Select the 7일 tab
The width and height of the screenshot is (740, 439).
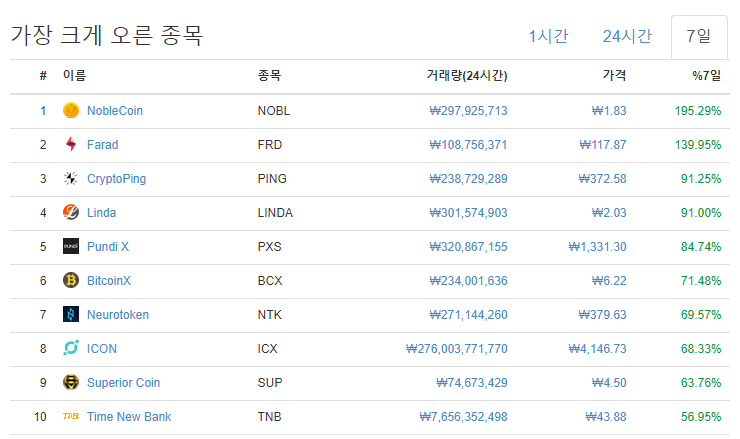tap(699, 37)
